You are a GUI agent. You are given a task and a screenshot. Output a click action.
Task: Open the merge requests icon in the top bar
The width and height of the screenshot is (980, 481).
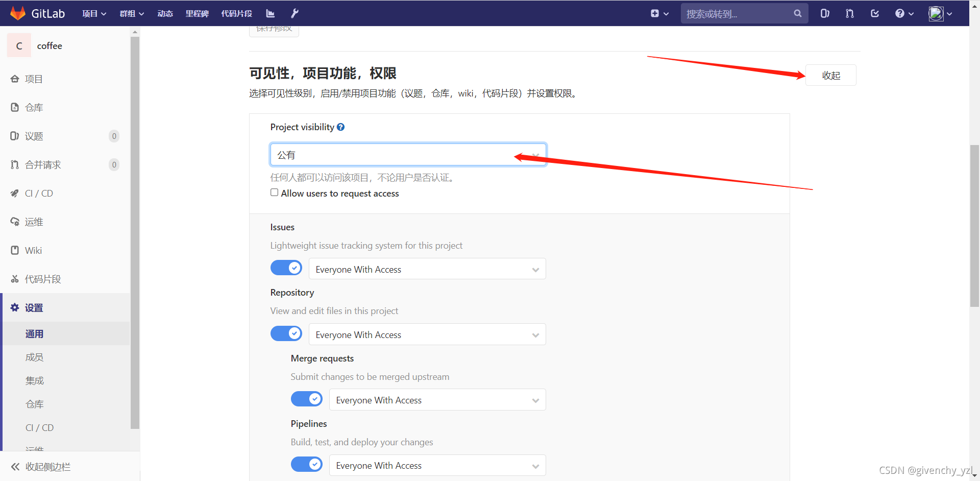pyautogui.click(x=849, y=13)
